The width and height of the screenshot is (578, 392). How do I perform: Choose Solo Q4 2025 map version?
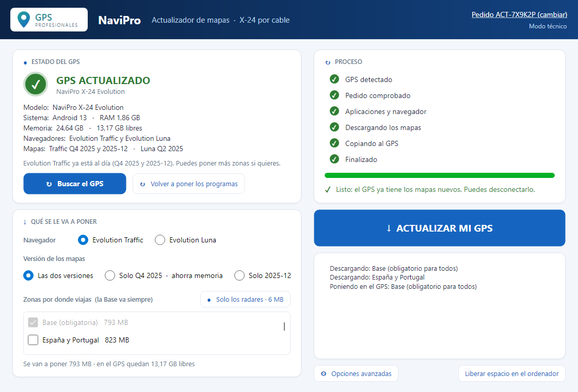pos(164,275)
